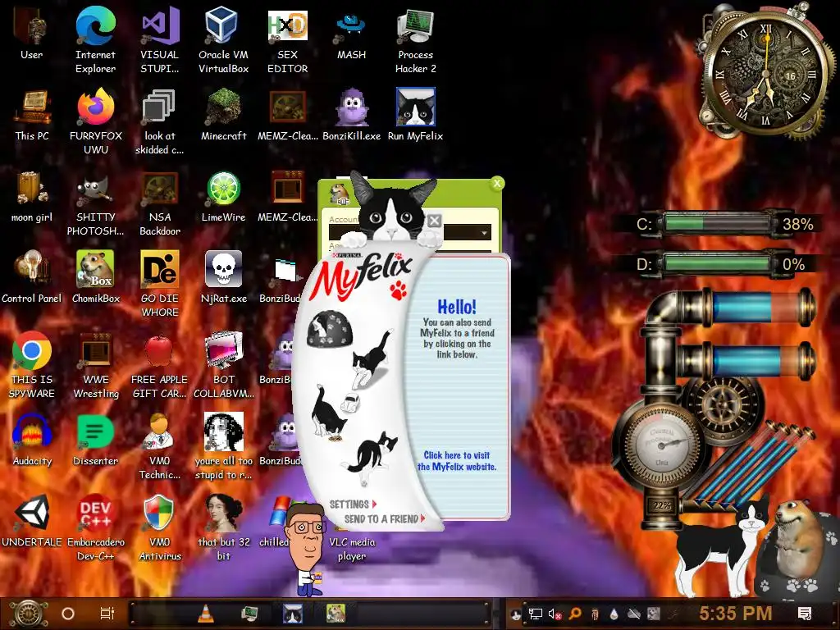Open the MASH desktop icon
The image size is (840, 630).
tap(351, 26)
